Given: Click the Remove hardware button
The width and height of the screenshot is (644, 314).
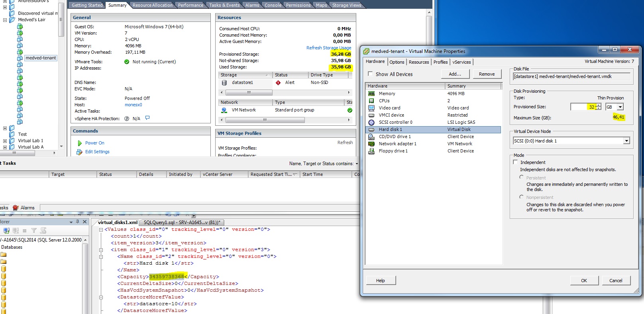Looking at the screenshot, I should 487,74.
